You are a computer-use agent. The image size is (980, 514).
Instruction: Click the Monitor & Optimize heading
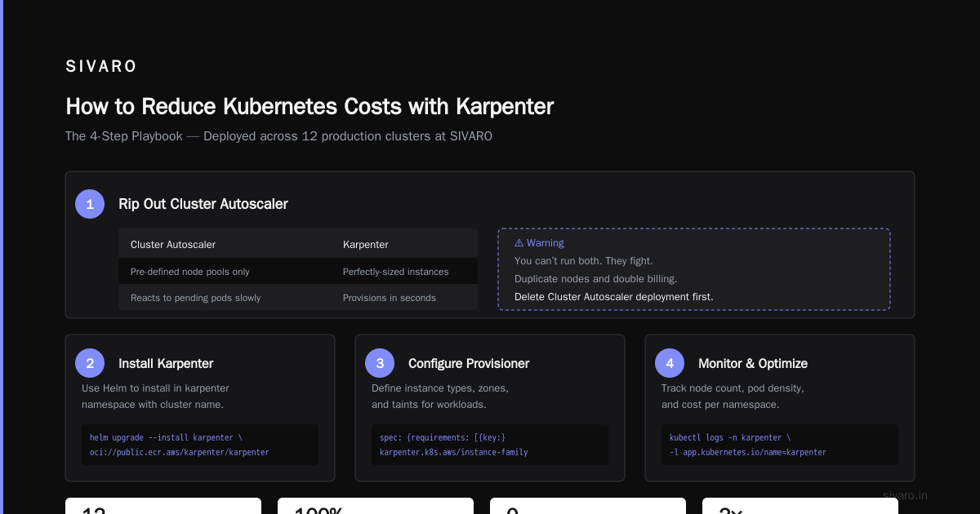pos(753,364)
